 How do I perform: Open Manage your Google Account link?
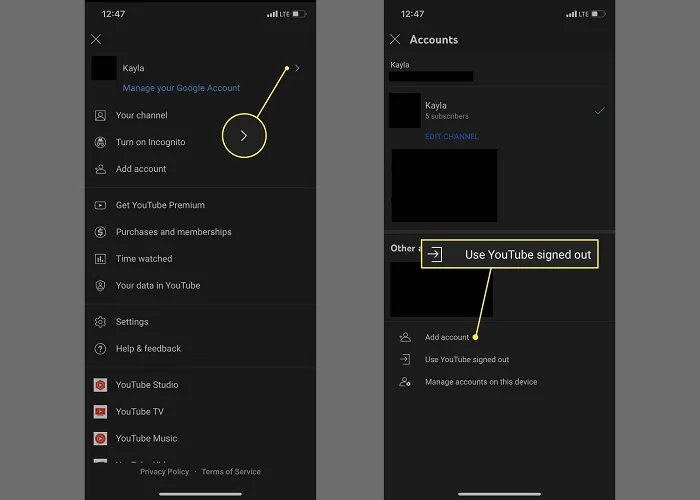click(181, 88)
